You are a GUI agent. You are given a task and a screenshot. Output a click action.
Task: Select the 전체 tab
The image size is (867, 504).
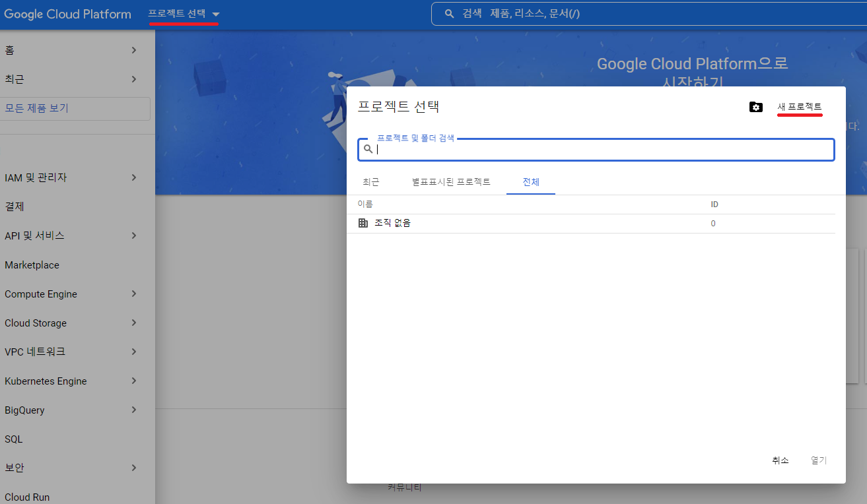pyautogui.click(x=531, y=182)
